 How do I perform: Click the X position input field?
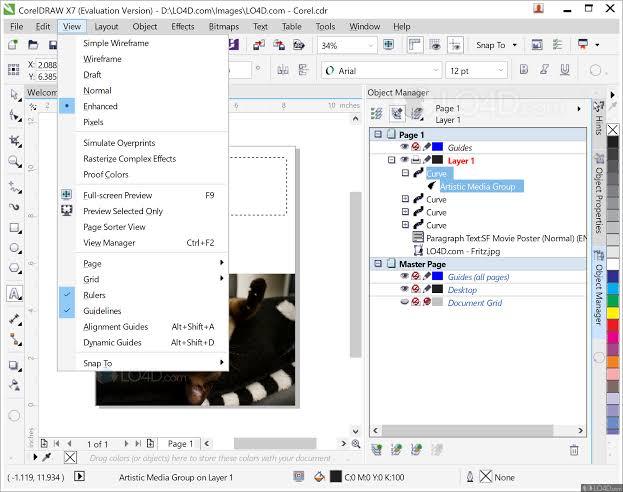[x=47, y=64]
